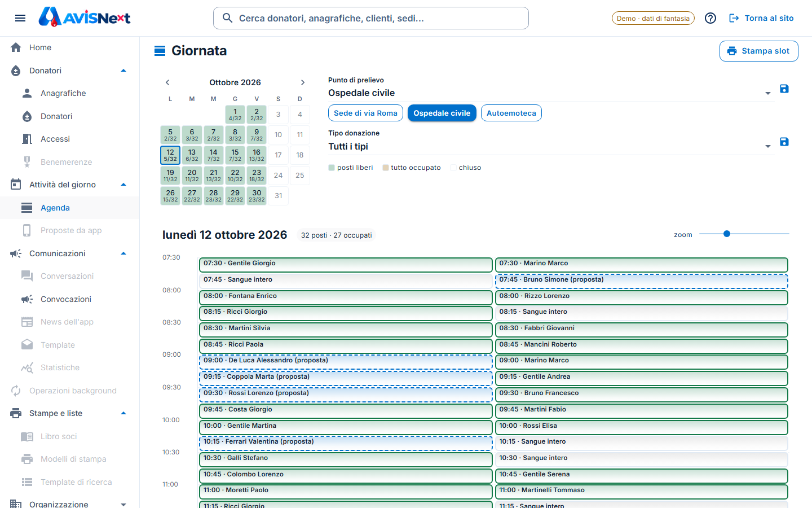Open the help question mark icon

click(710, 18)
